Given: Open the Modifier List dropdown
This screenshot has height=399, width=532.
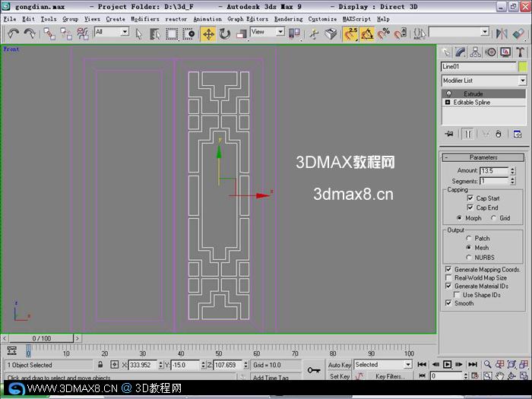Looking at the screenshot, I should 484,81.
